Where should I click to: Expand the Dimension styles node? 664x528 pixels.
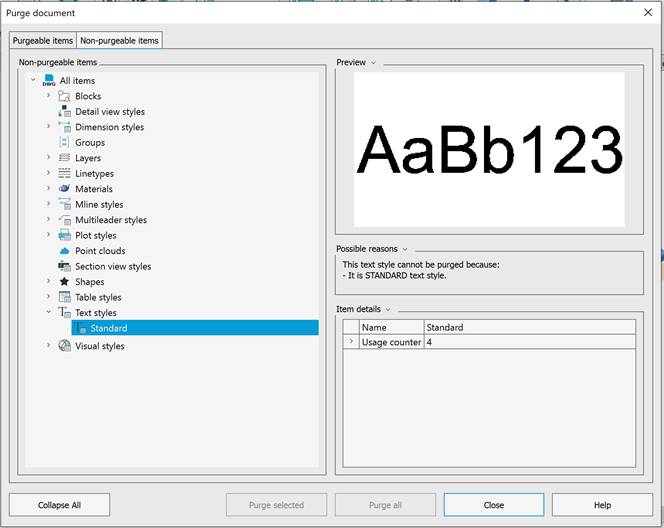click(48, 126)
